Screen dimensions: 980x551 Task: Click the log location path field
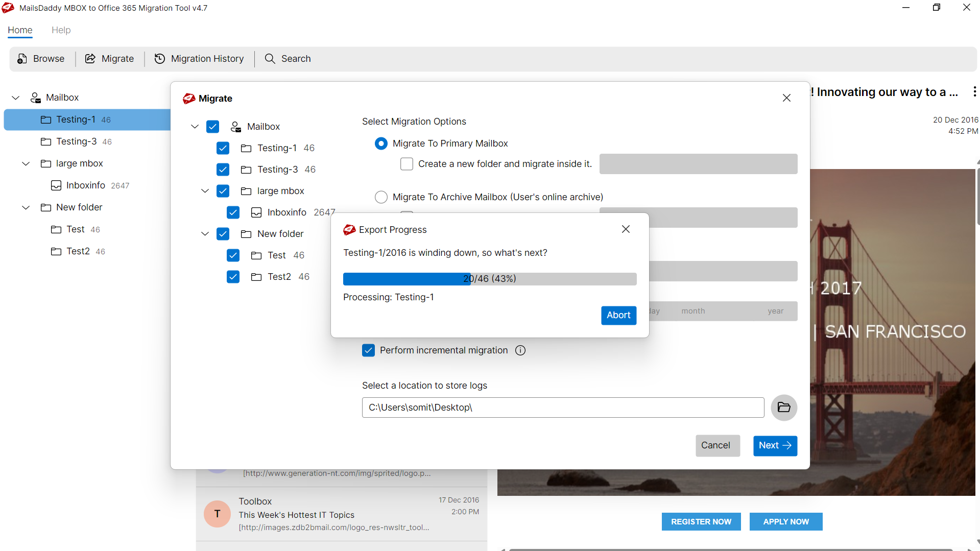(563, 408)
